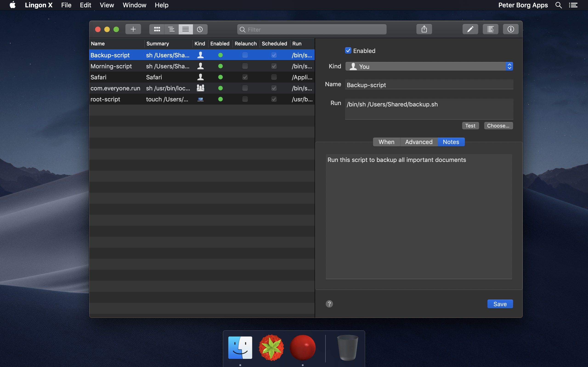
Task: Click the list view icon in toolbar
Action: 185,29
